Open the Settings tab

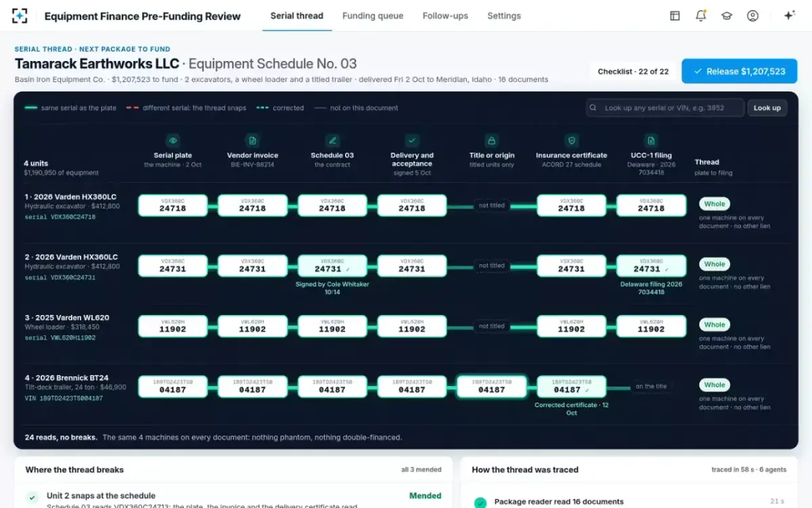[504, 16]
